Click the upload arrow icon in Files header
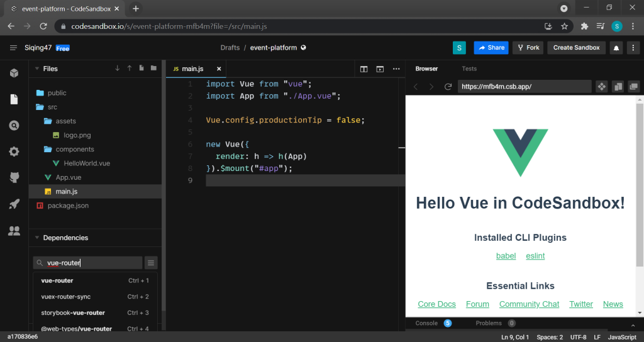 [x=130, y=68]
